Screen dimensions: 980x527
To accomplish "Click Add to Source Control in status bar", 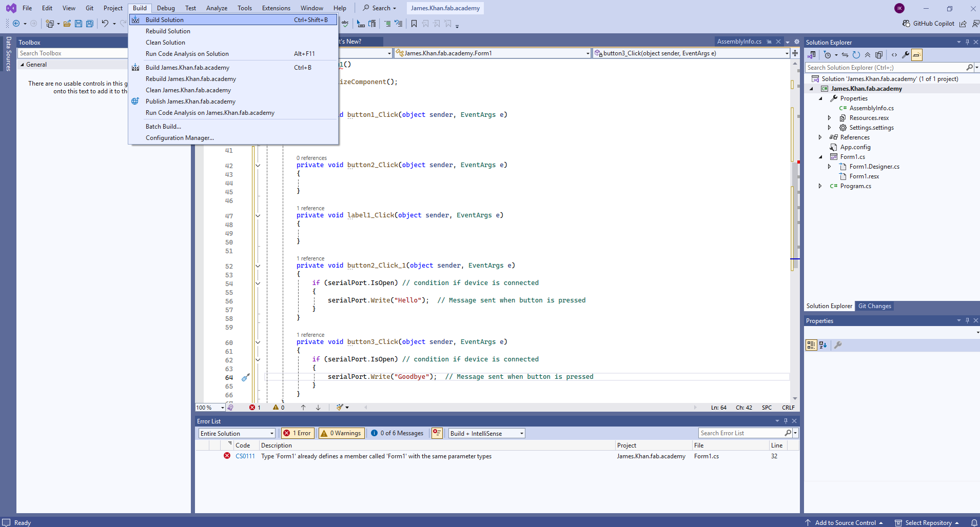I will (x=844, y=522).
